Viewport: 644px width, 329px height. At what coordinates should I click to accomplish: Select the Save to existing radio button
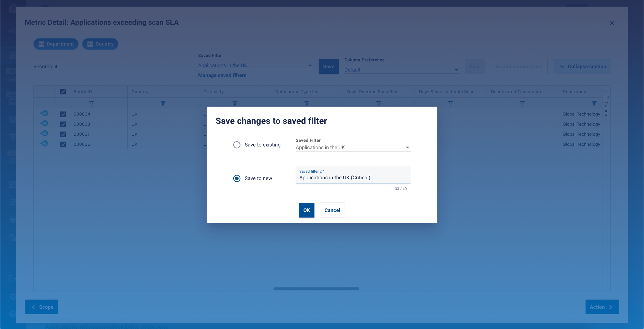coord(237,145)
